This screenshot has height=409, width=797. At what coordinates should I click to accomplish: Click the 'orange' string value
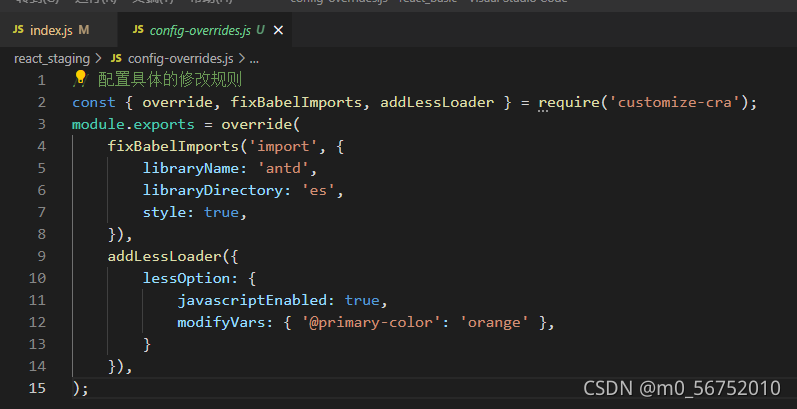tap(494, 322)
